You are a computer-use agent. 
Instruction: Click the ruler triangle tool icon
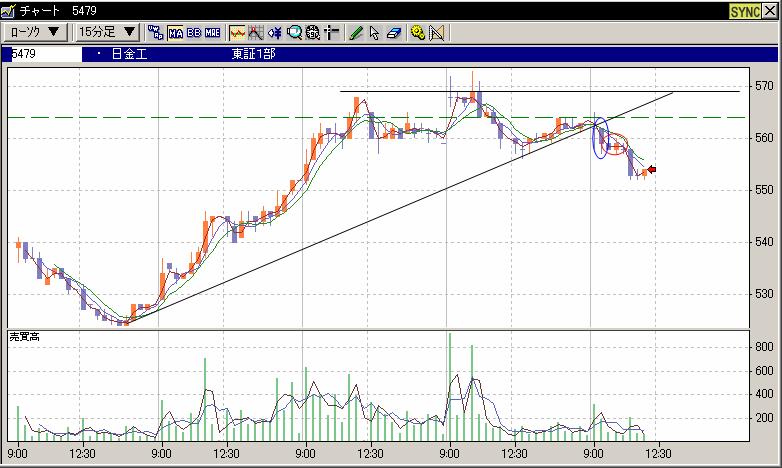point(436,33)
